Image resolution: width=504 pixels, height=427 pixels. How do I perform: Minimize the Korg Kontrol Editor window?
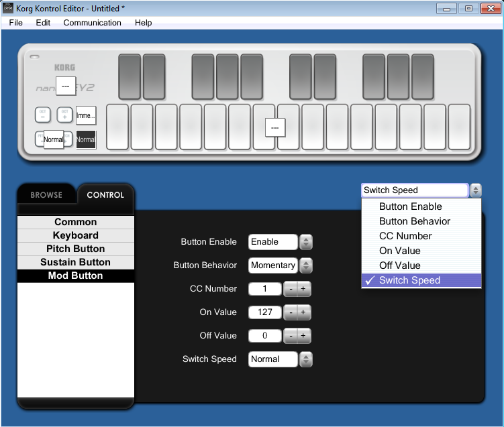point(446,8)
